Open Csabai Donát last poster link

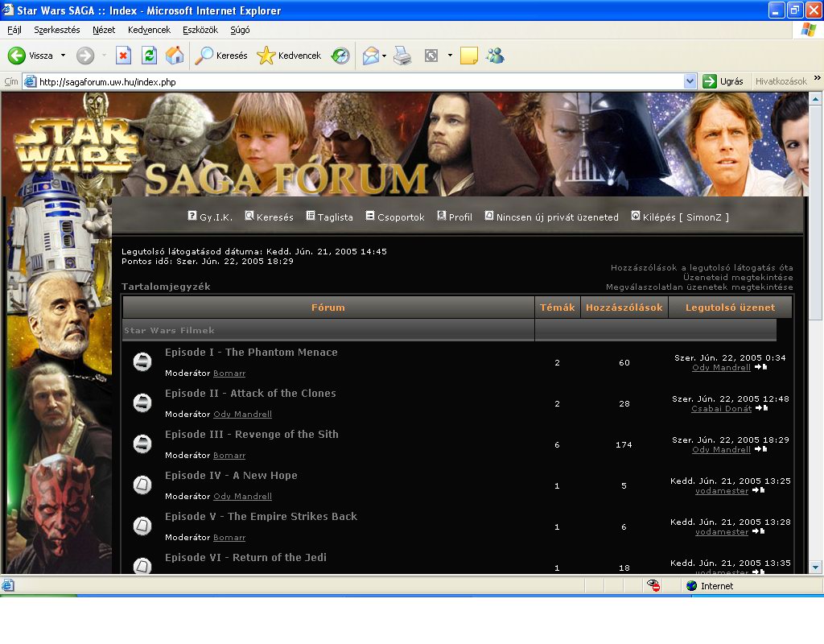pyautogui.click(x=721, y=408)
